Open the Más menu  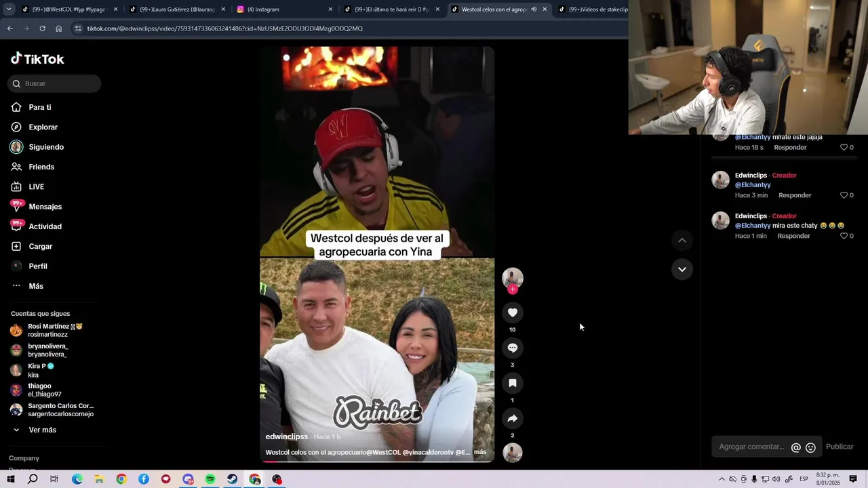pos(35,286)
